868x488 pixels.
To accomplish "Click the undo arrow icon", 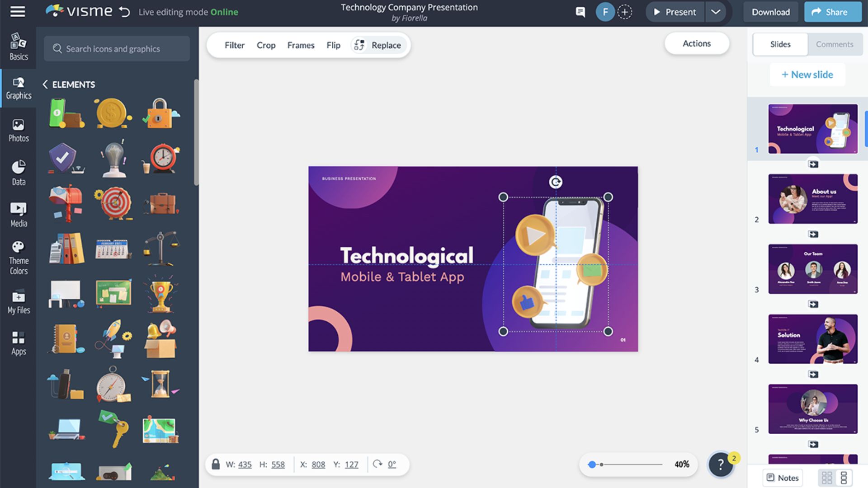I will tap(125, 12).
